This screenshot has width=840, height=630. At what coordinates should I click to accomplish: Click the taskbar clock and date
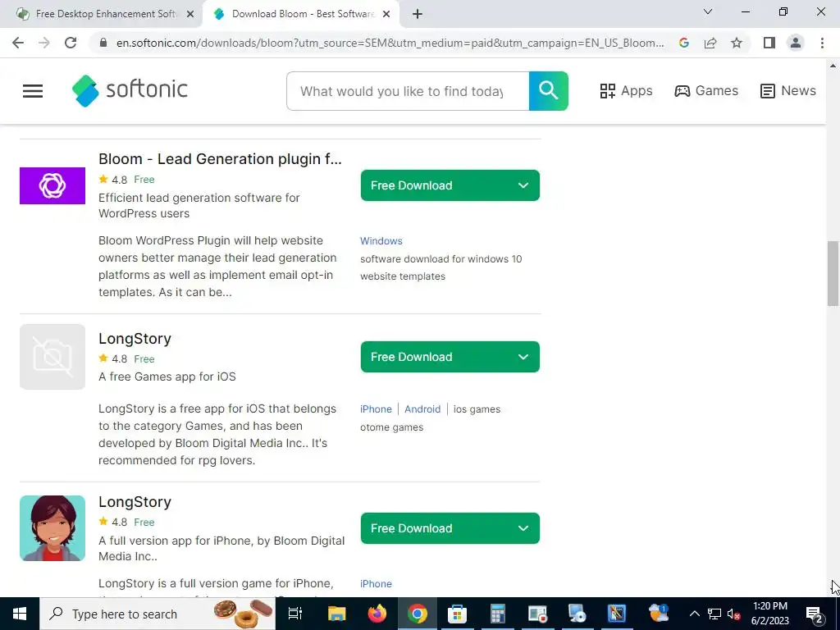point(769,614)
